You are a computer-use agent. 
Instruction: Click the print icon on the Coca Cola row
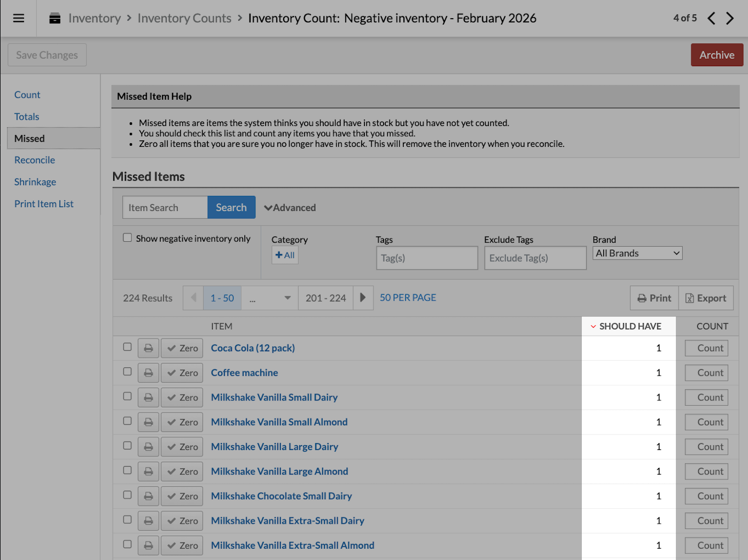[148, 348]
